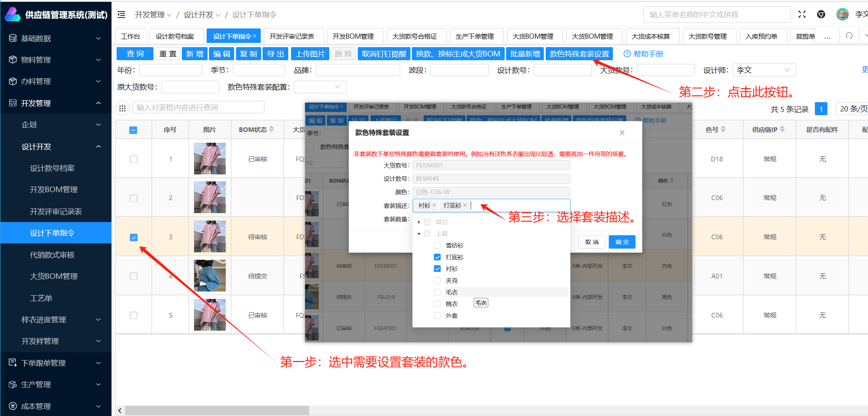
Task: Switch to the 开发BOM管理 tab
Action: coord(353,36)
